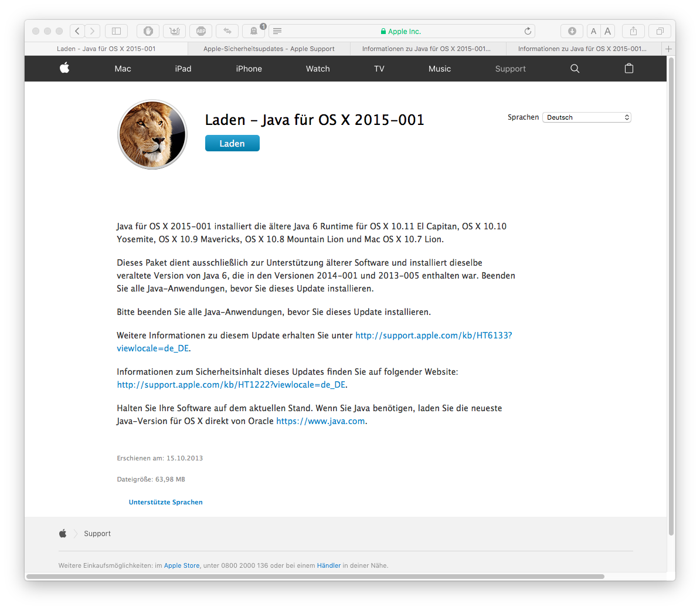Image resolution: width=700 pixels, height=610 pixels.
Task: Open the shopping bag
Action: point(629,68)
